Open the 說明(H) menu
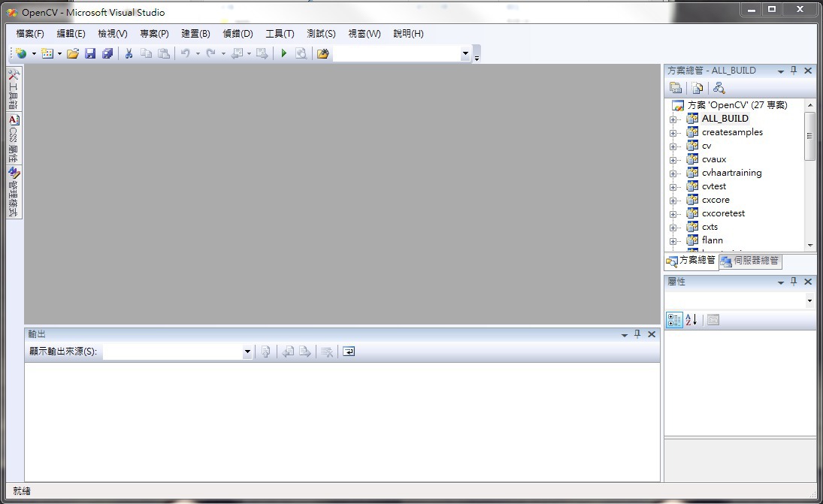This screenshot has height=504, width=823. click(x=408, y=34)
